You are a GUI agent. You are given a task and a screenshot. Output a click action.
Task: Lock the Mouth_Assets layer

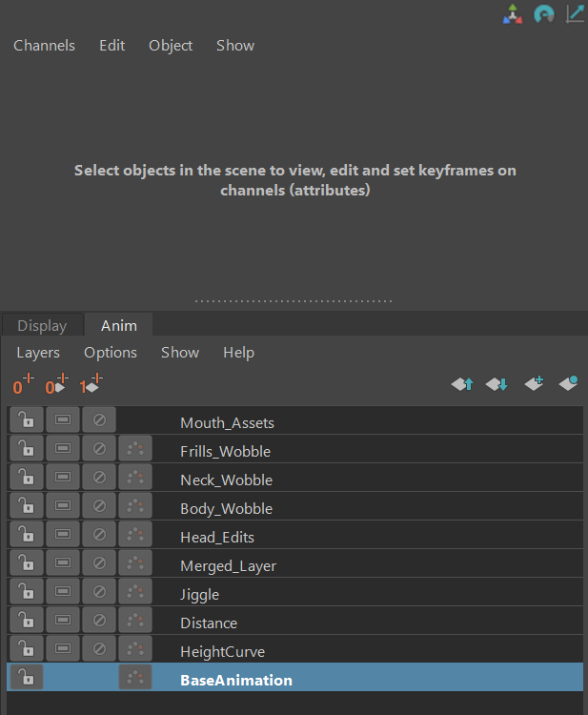pos(27,419)
